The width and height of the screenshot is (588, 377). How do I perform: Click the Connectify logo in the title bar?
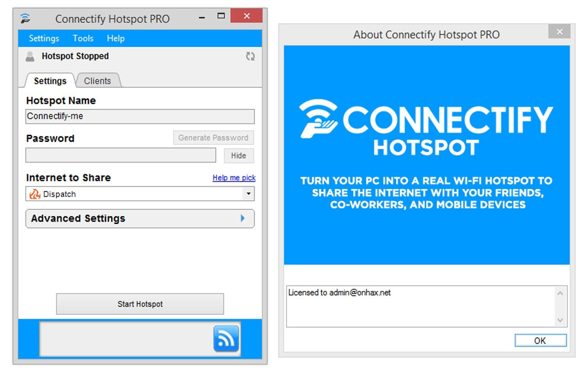(26, 18)
